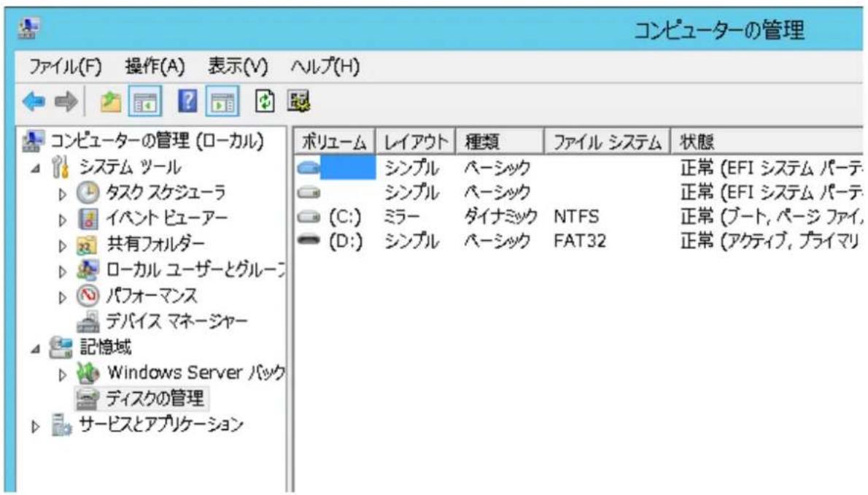The width and height of the screenshot is (868, 495).
Task: Expand the ローカル ユーザーとグループ node
Action: coord(63,272)
